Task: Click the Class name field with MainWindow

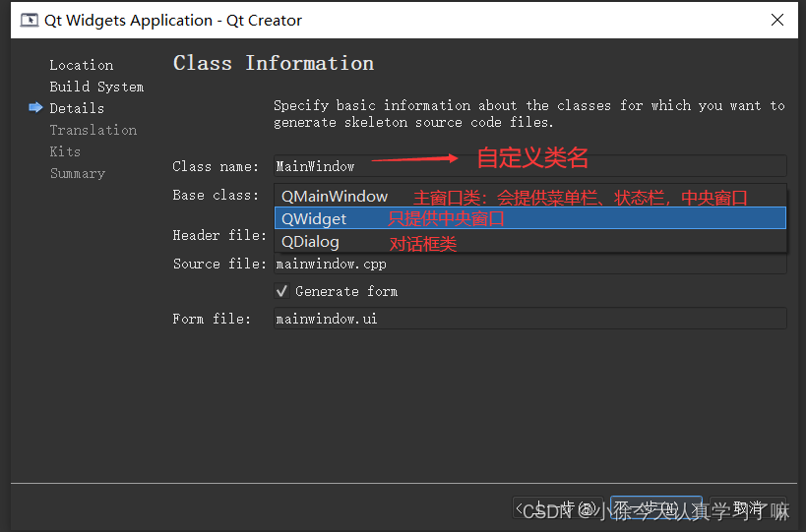Action: pyautogui.click(x=530, y=166)
